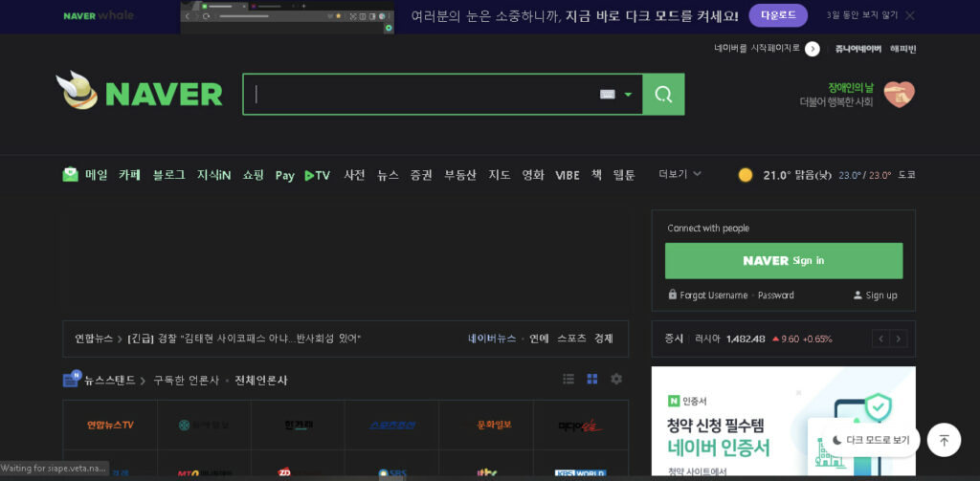
Task: Open the on-screen keyboard icon in search box
Action: point(608,95)
